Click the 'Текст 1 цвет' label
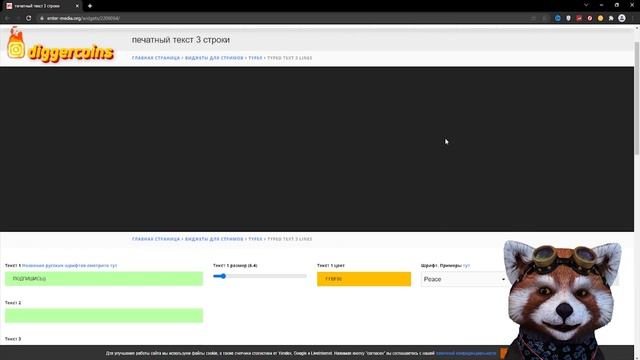The height and width of the screenshot is (360, 640). (331, 265)
